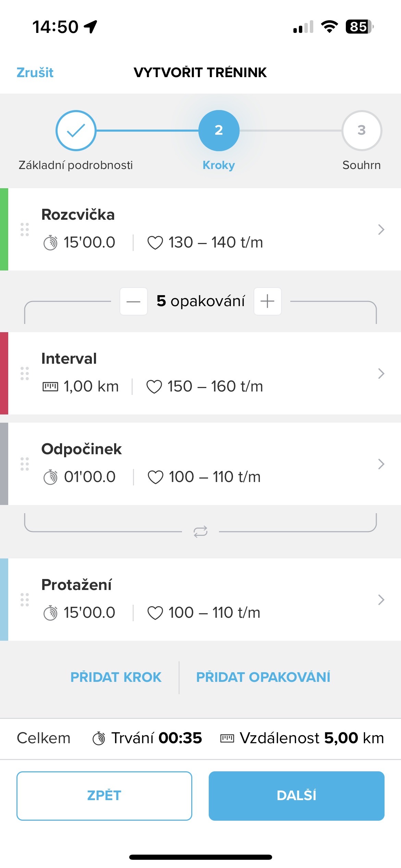Increase repetitions with the plus button
This screenshot has height=868, width=401.
pos(267,301)
